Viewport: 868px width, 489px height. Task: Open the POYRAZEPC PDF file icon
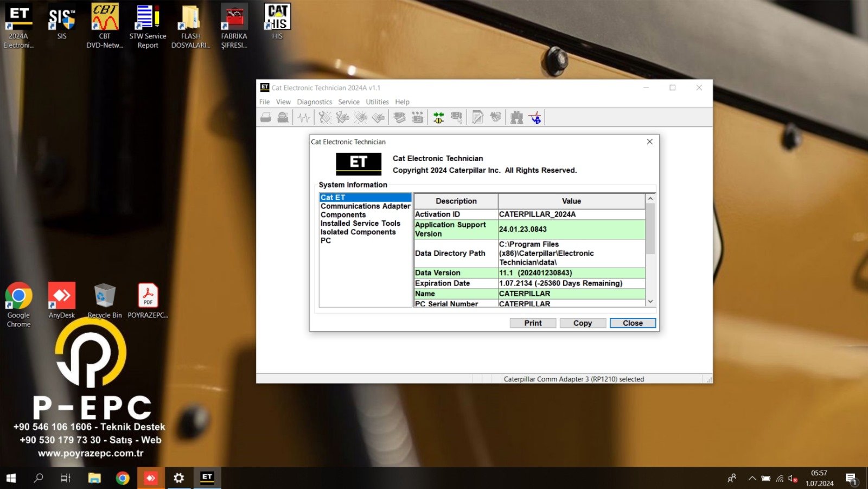[x=148, y=300]
